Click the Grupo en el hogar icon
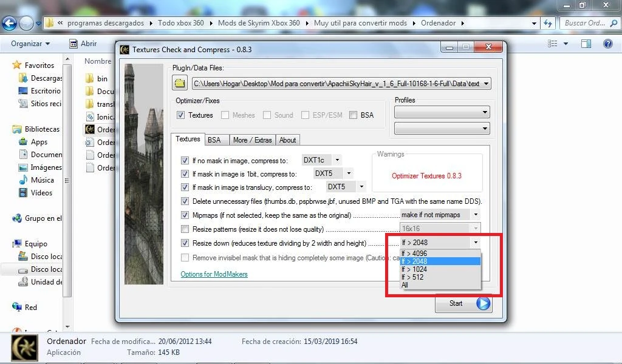Screen dimensions: 622x364 (x=16, y=218)
